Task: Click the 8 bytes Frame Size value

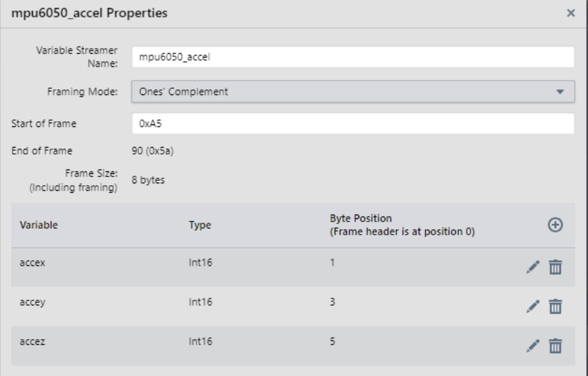Action: (x=148, y=180)
